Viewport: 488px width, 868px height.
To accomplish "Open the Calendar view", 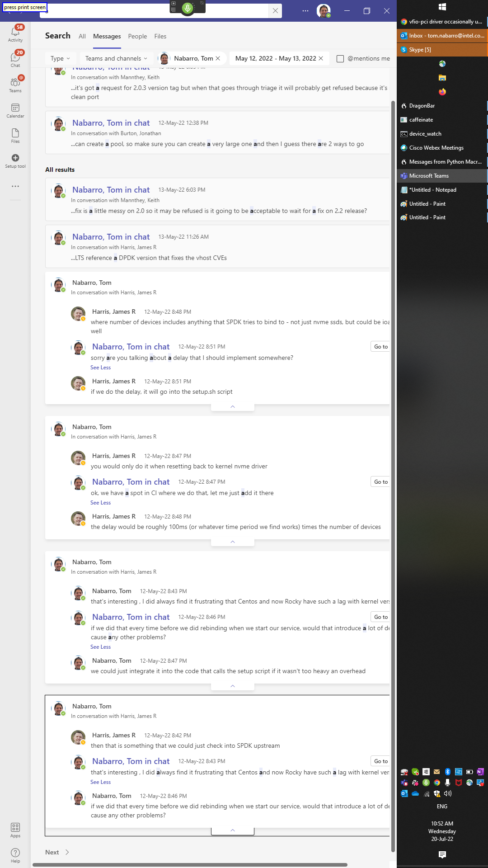I will pos(15,109).
